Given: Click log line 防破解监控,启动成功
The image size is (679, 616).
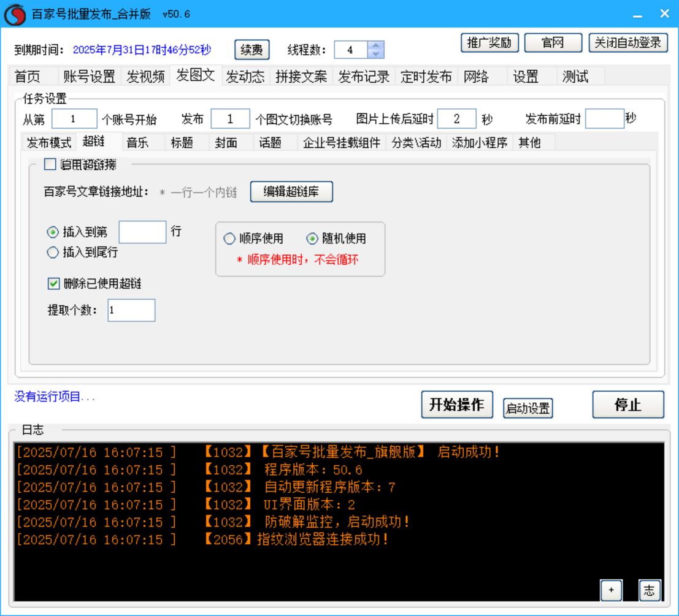Looking at the screenshot, I should pos(213,522).
